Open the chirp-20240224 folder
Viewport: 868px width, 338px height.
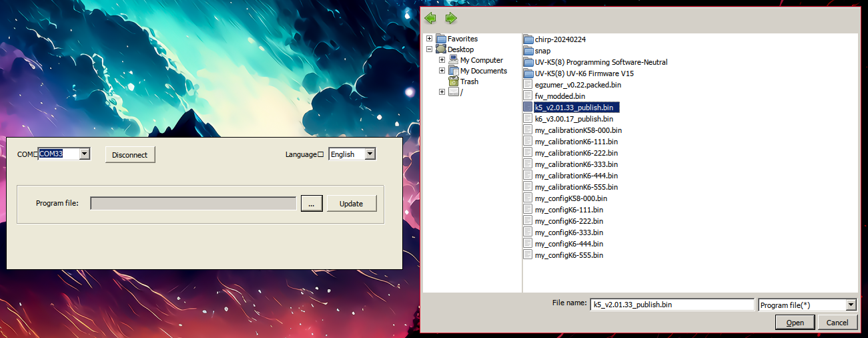560,39
